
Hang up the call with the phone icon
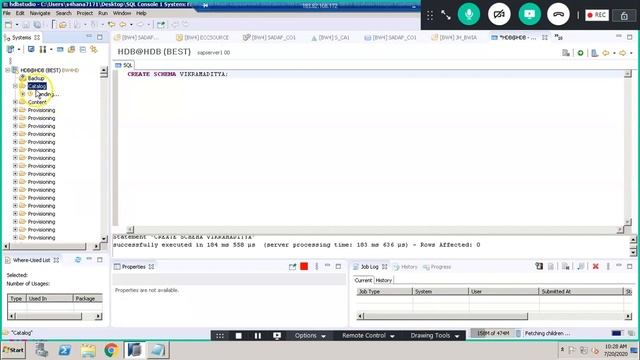558,14
